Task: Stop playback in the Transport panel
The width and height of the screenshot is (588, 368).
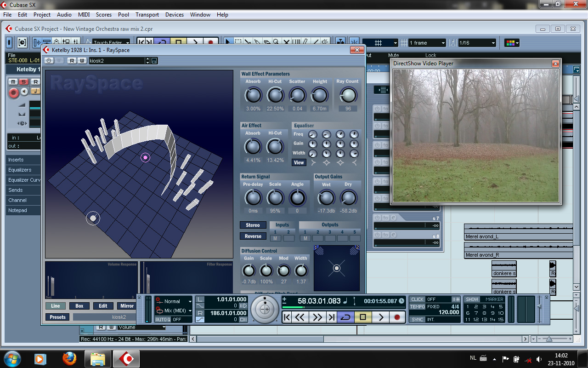Action: [x=363, y=317]
